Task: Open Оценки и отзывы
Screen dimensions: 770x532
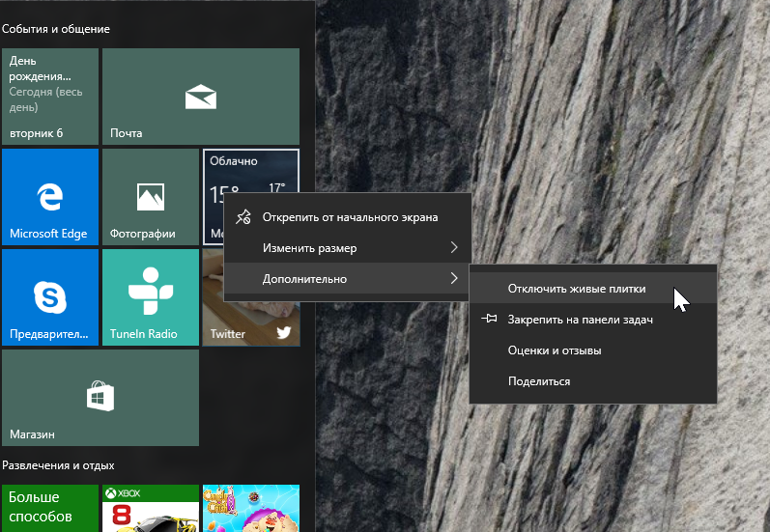Action: (555, 350)
